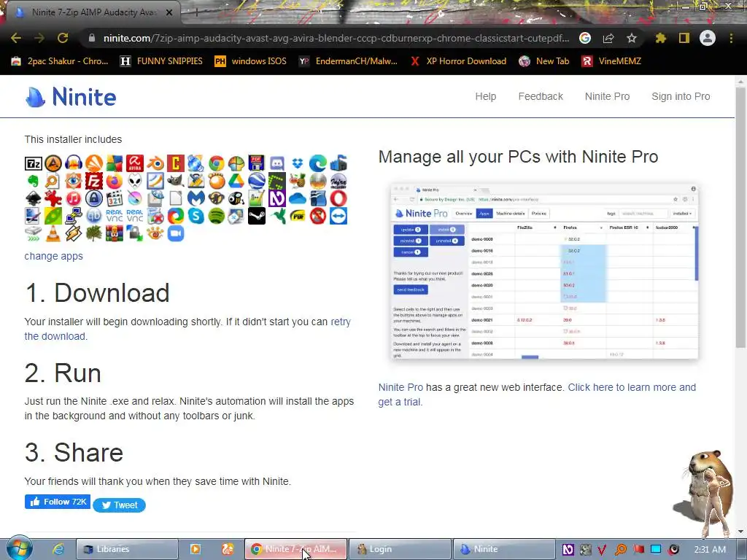Viewport: 747px width, 560px height.
Task: Click the Winamp lightning icon
Action: 74,233
